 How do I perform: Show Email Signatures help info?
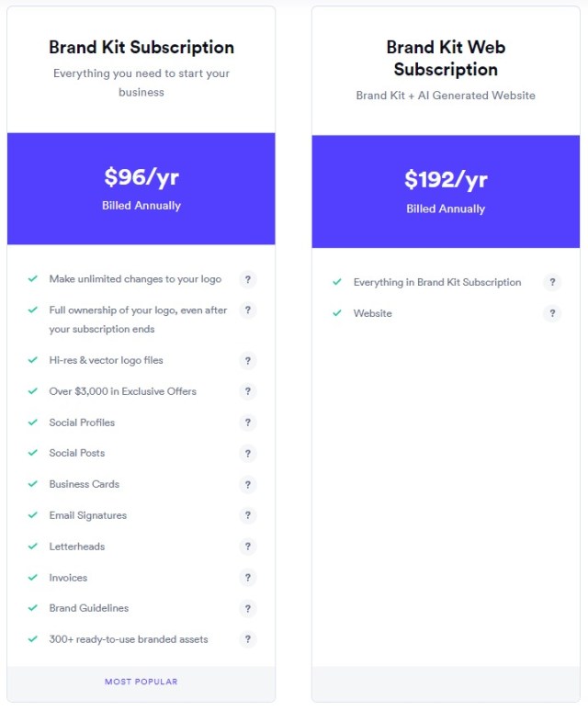247,516
